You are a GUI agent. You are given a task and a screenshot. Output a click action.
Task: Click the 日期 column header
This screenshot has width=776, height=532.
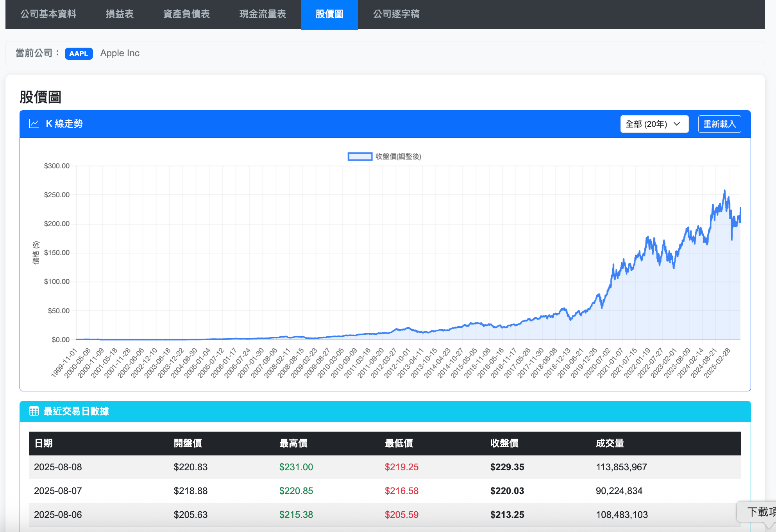tap(43, 443)
